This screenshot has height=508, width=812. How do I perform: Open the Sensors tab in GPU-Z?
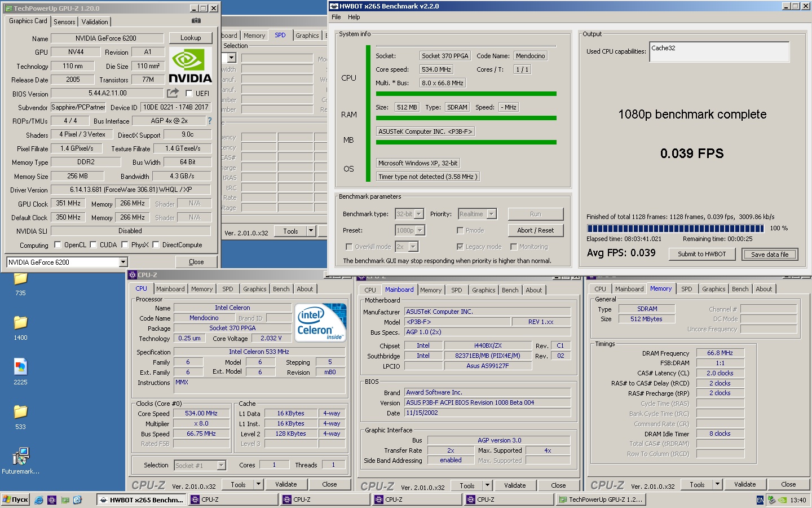click(x=64, y=22)
